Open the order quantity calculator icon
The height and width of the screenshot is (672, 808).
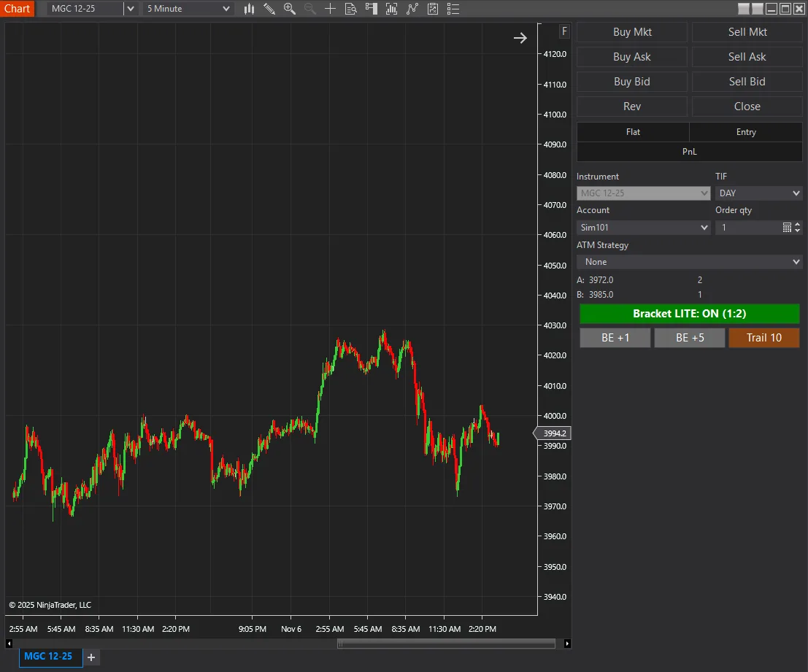click(786, 228)
